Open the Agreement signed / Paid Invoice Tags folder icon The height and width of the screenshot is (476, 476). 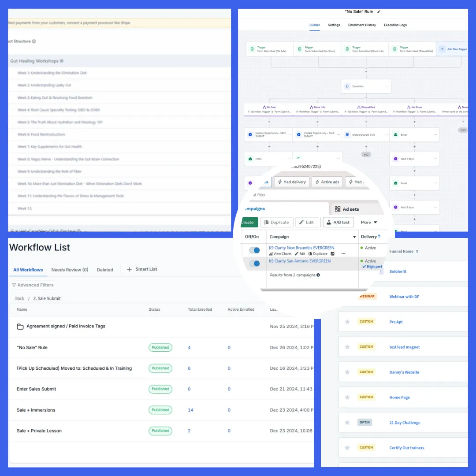[20, 326]
